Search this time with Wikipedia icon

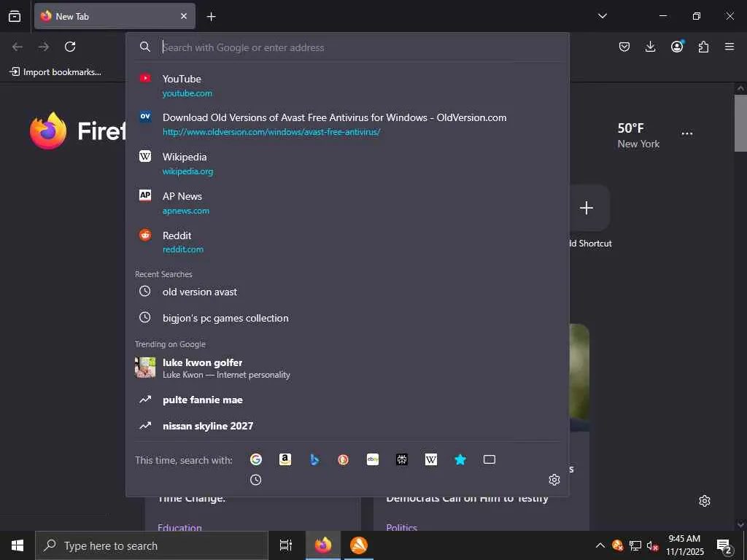click(430, 459)
